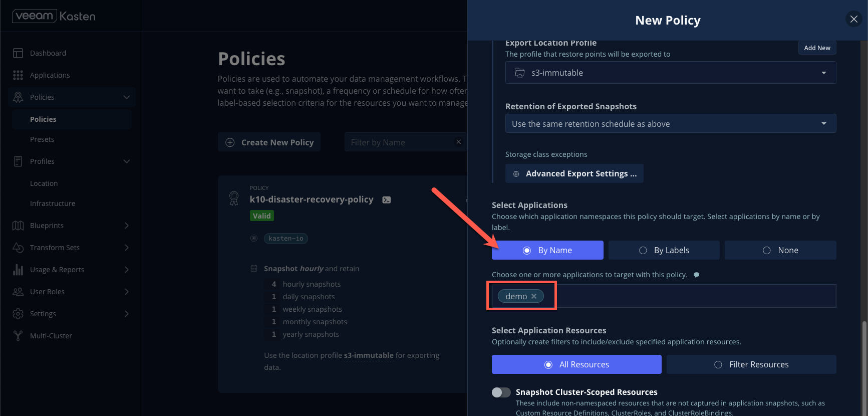868x416 pixels.
Task: Expand the Blueprints sidebar section
Action: point(127,226)
